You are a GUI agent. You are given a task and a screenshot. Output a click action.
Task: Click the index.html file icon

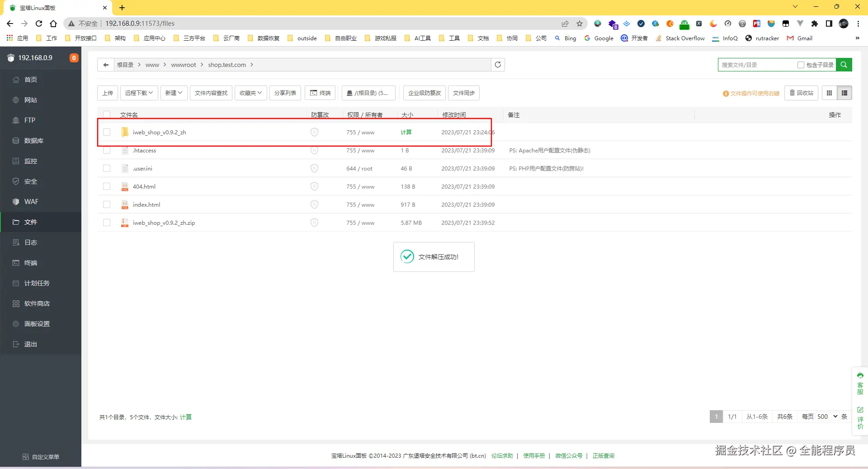click(x=125, y=204)
